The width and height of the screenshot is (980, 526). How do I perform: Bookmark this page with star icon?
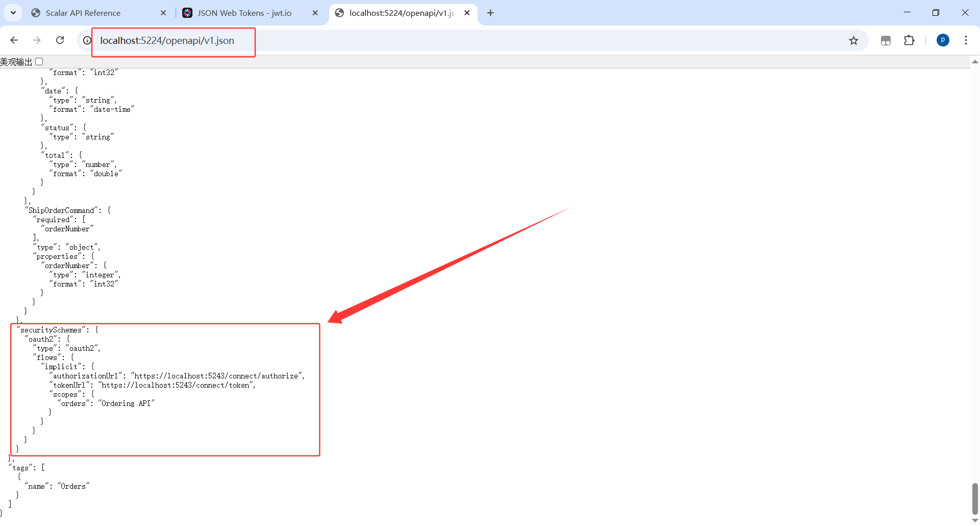click(x=853, y=40)
